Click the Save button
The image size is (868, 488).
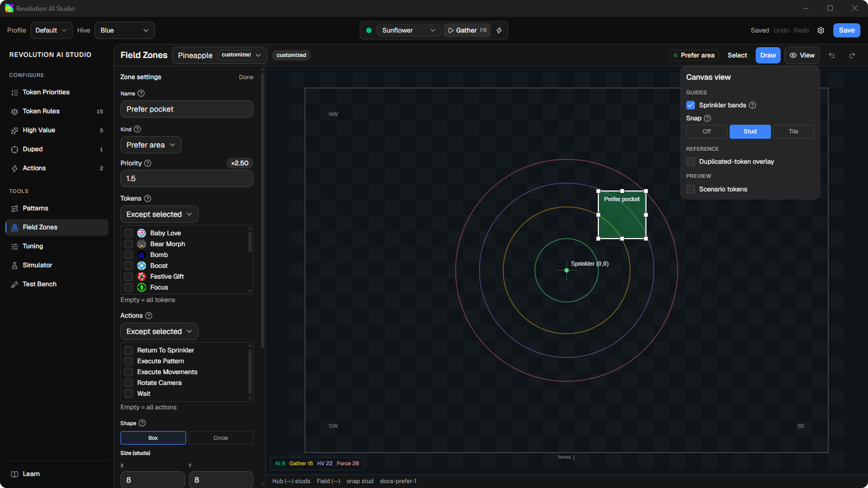point(847,30)
